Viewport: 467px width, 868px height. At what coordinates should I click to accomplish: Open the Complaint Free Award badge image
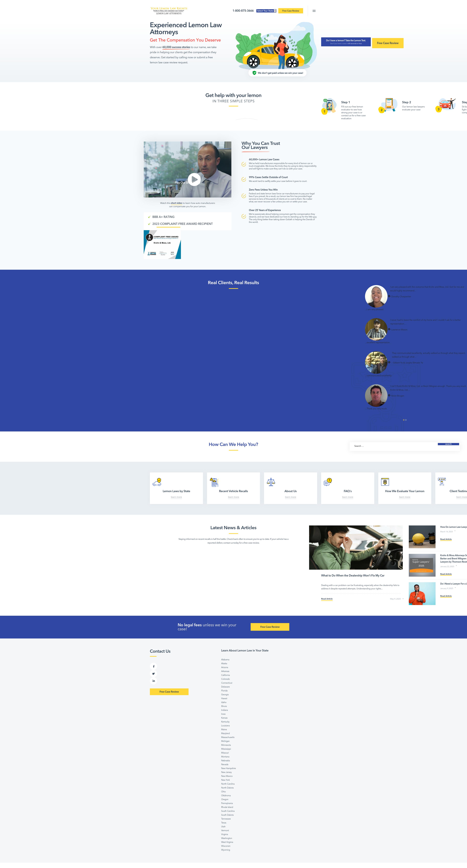point(162,245)
